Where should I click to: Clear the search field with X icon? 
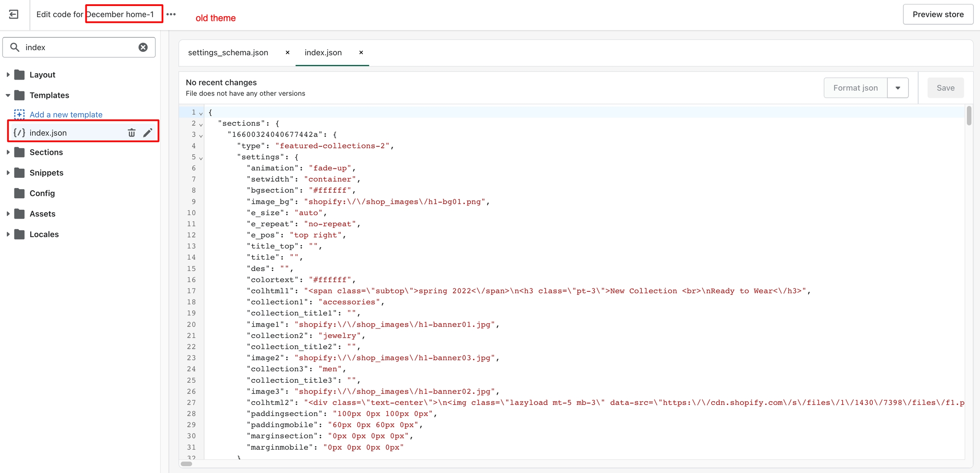click(143, 47)
